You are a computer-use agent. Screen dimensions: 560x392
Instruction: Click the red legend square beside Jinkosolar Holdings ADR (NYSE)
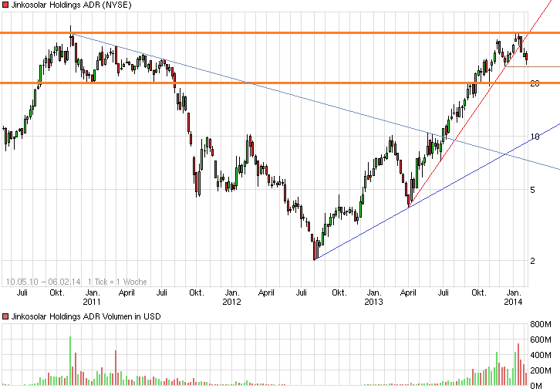click(5, 5)
